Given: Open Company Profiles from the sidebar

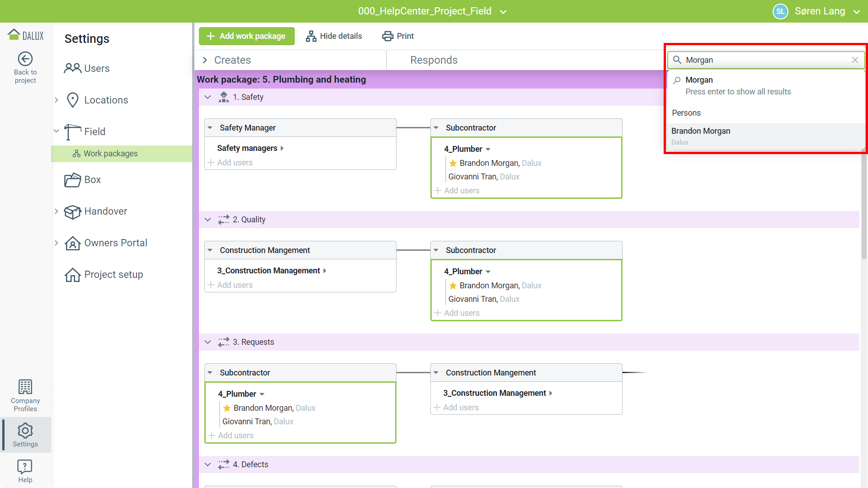Looking at the screenshot, I should click(25, 395).
